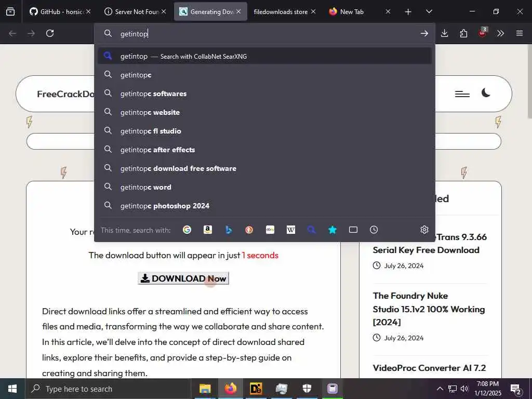Open the network status tray icon
532x399 pixels.
pyautogui.click(x=453, y=389)
